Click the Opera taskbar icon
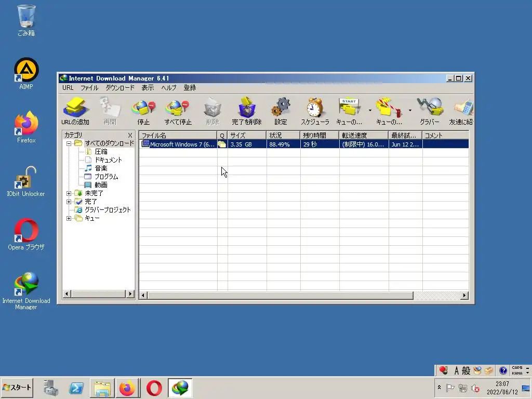The height and width of the screenshot is (399, 532). [x=154, y=388]
